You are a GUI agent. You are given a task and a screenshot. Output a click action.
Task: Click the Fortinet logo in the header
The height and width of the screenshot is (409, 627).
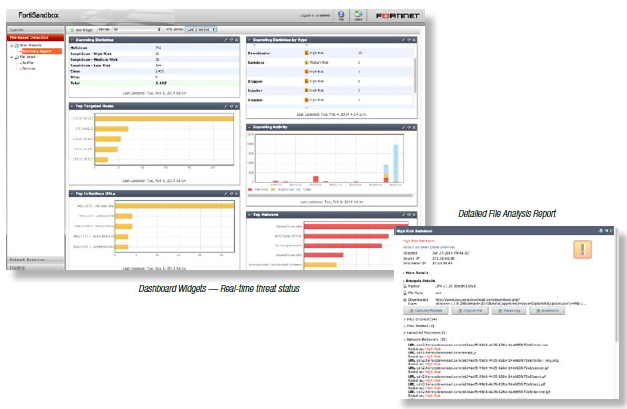397,16
